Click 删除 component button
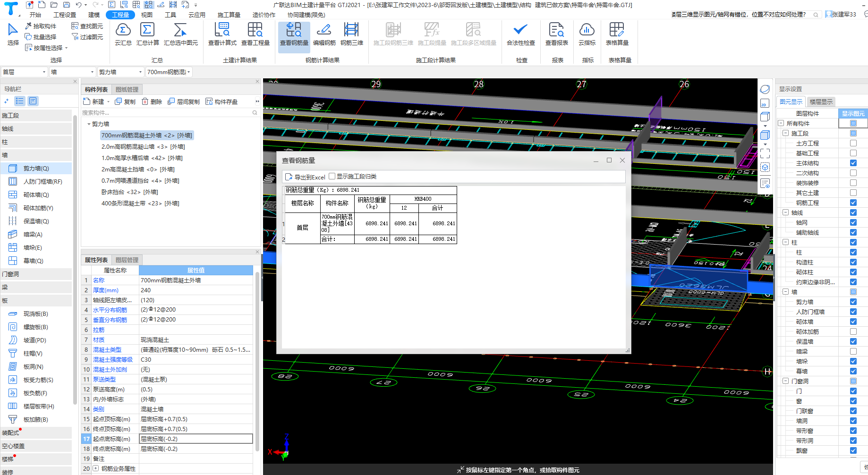The height and width of the screenshot is (475, 868). point(152,102)
